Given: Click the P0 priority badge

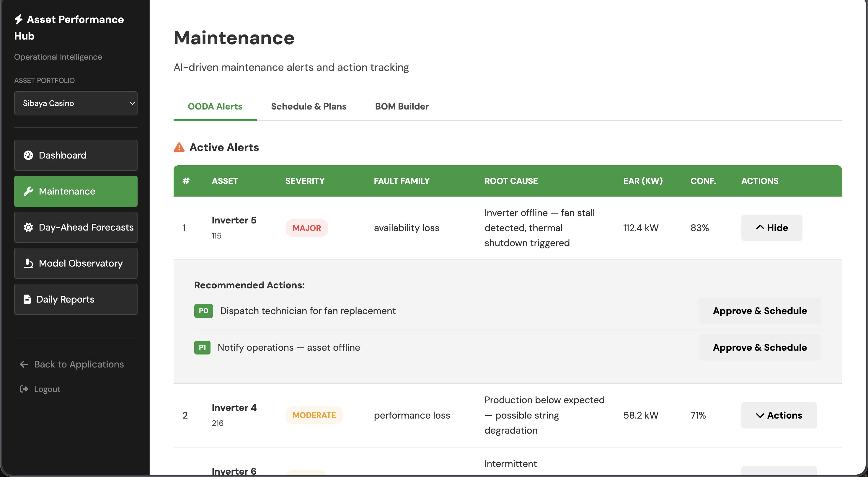Looking at the screenshot, I should pos(203,311).
